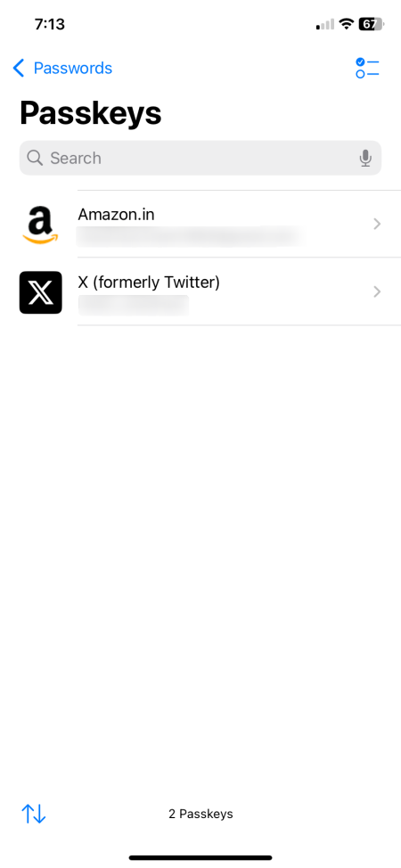Open the Amazon.in passkey entry

200,225
